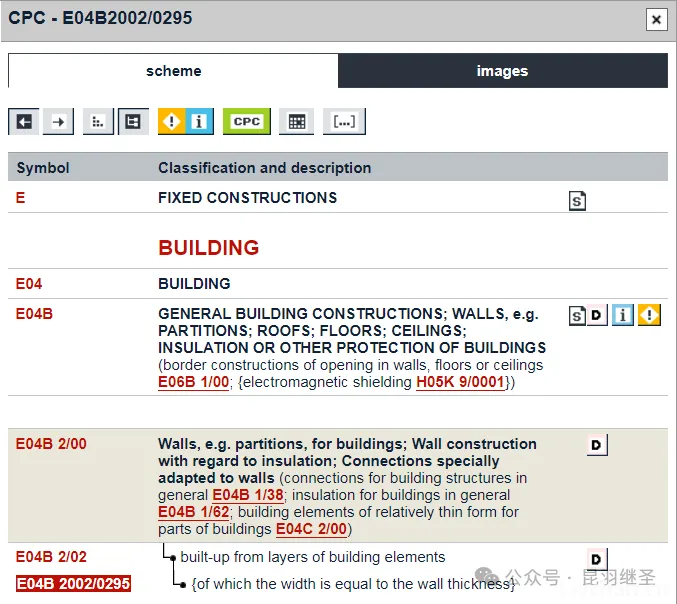Viewport: 677px width, 604px height.
Task: Open the S icon for section E
Action: click(577, 201)
